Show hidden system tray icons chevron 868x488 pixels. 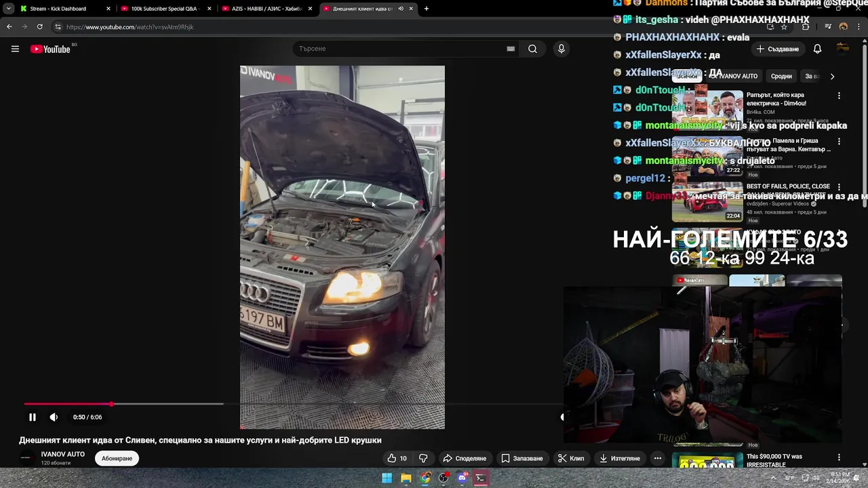(773, 479)
